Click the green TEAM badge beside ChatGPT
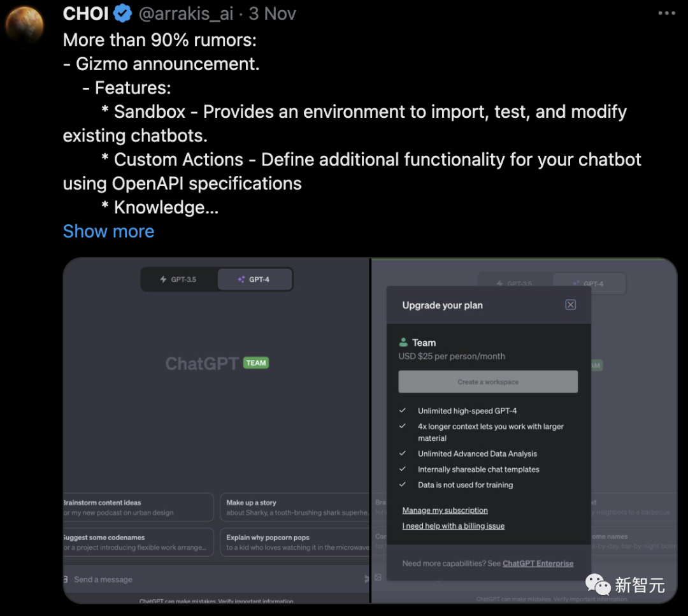 (x=256, y=363)
